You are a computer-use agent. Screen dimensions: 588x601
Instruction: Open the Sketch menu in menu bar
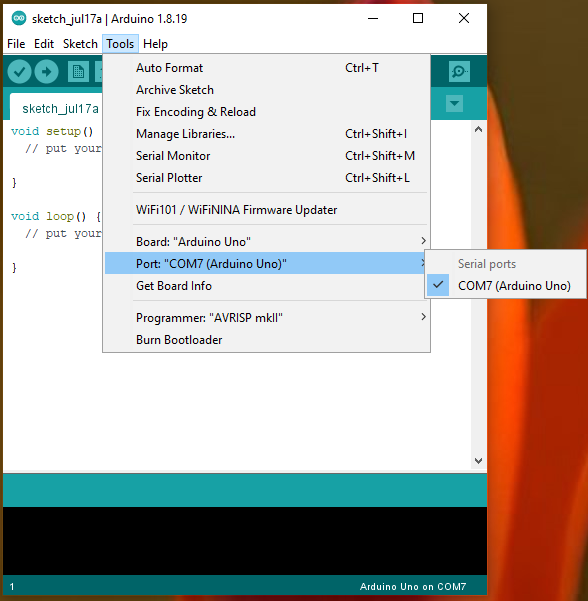pyautogui.click(x=80, y=44)
